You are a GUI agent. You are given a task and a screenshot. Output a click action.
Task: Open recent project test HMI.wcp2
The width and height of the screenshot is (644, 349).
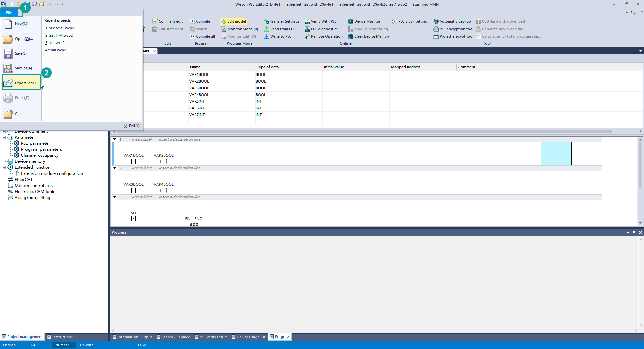click(59, 35)
